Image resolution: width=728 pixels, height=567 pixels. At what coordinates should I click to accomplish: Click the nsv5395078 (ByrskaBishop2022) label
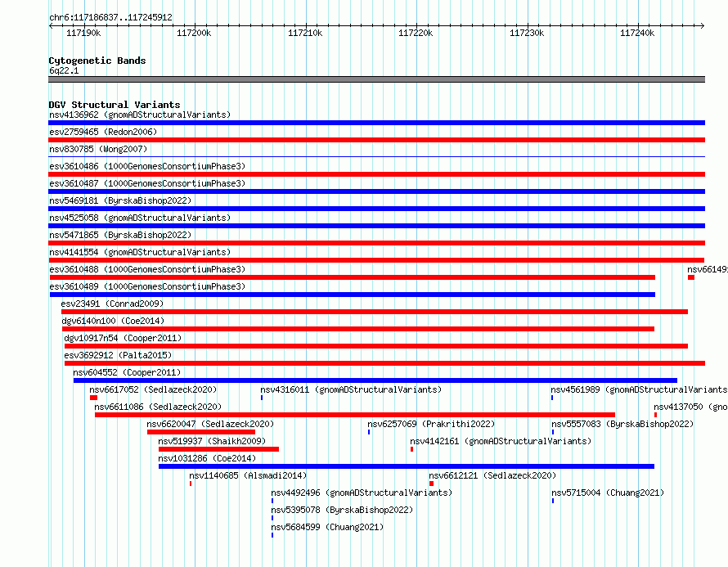click(342, 510)
